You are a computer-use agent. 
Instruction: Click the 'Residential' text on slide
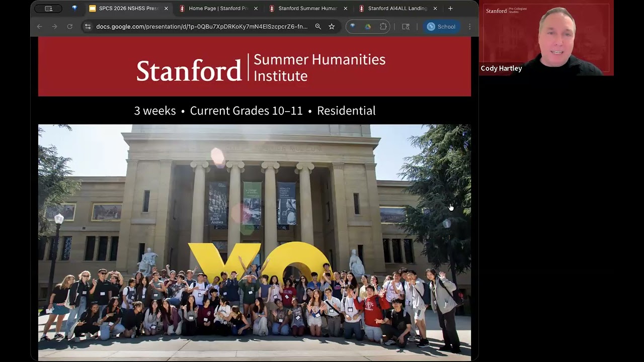pyautogui.click(x=346, y=111)
